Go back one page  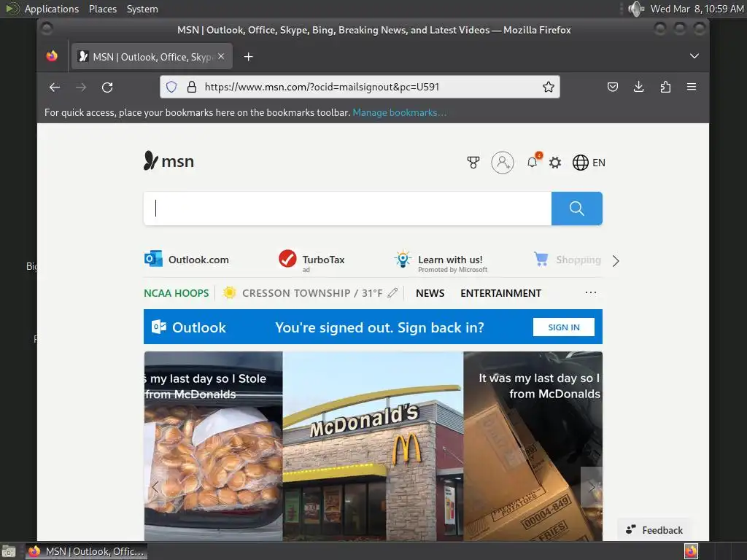55,87
